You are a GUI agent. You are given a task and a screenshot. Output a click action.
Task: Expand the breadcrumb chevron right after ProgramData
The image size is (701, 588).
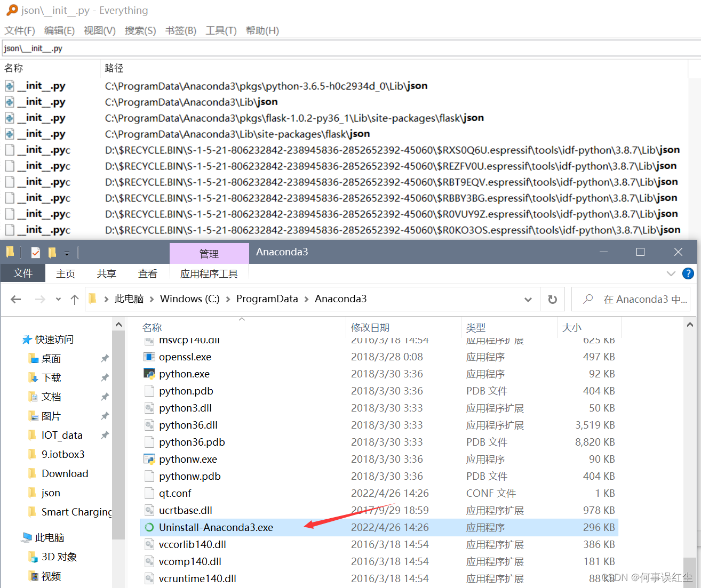tap(306, 299)
